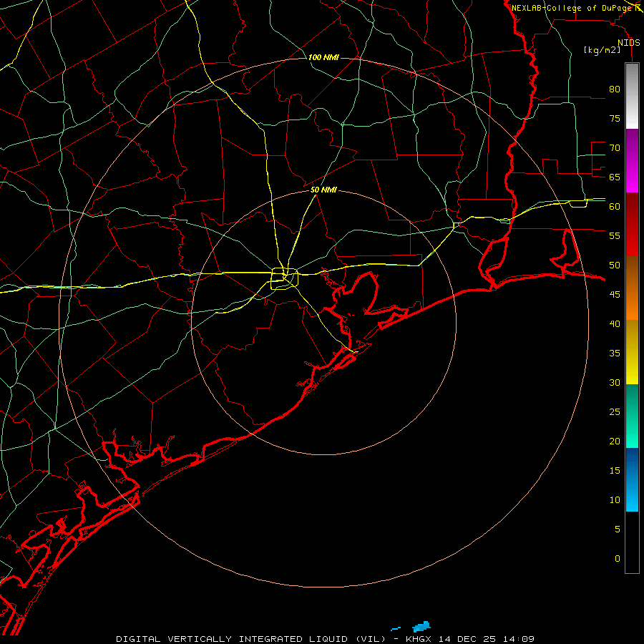Pick the purple-magenta segment of the color bar

click(x=632, y=160)
